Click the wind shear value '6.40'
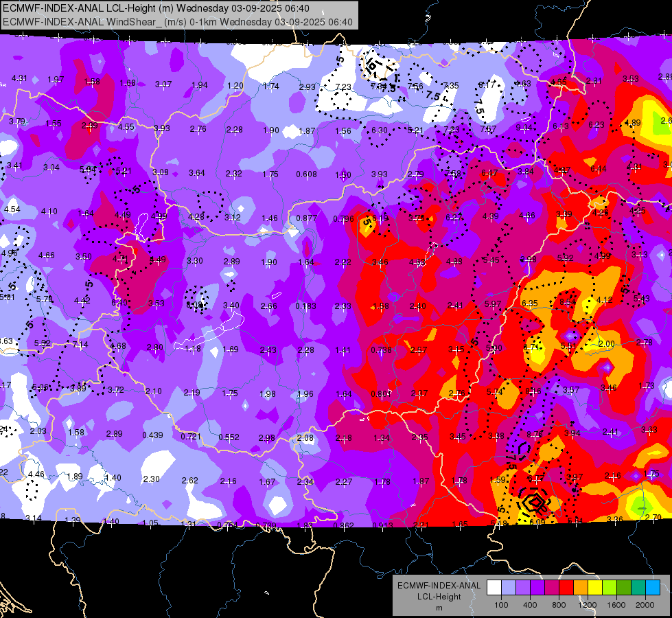Screen dimensions: 672x618 click(x=119, y=302)
